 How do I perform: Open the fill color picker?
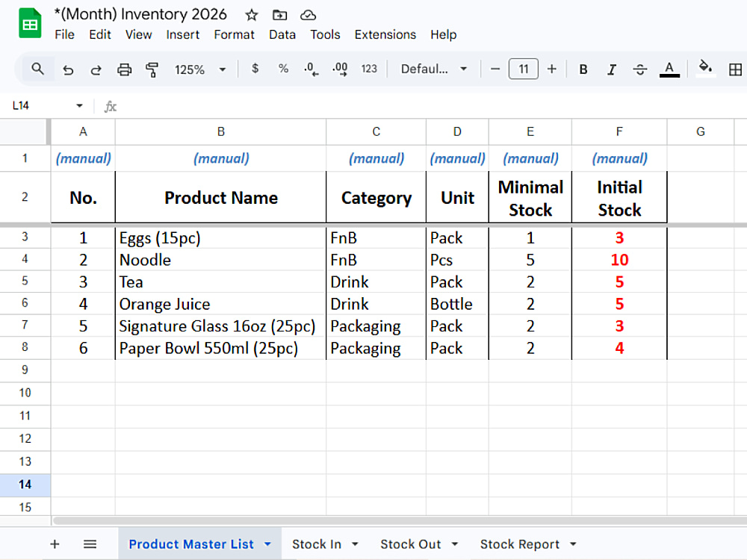point(705,68)
